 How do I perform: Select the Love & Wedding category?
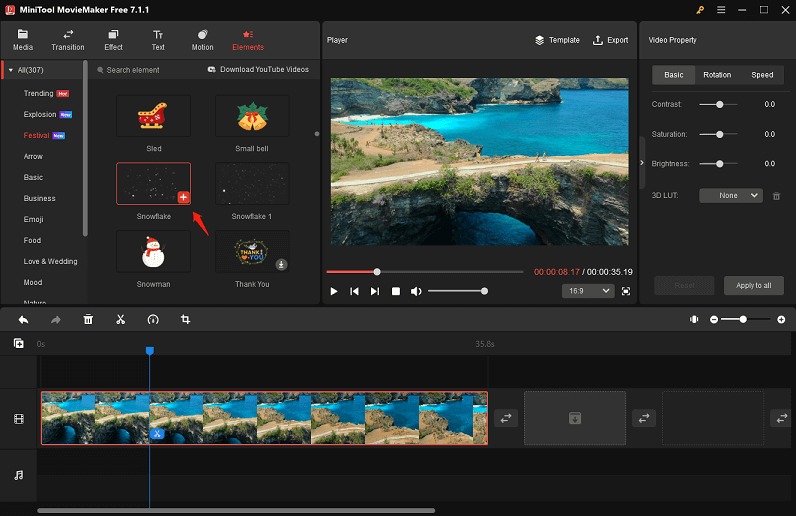coord(50,261)
